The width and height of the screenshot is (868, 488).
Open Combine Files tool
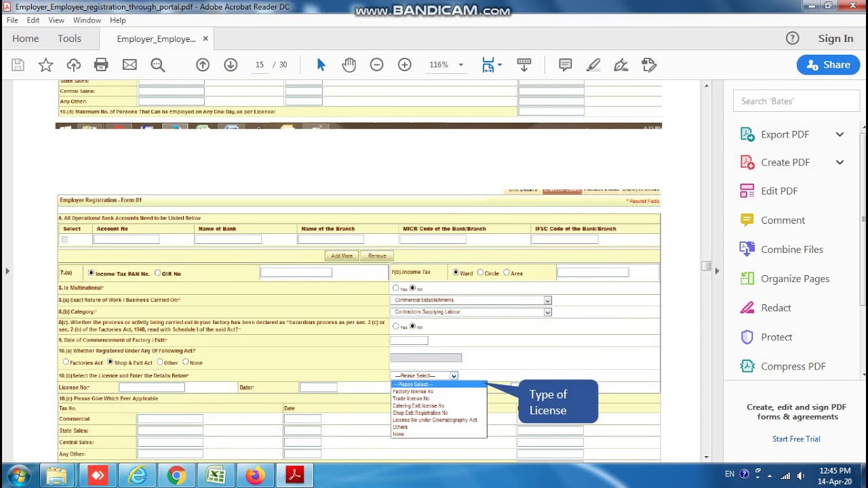pos(792,249)
